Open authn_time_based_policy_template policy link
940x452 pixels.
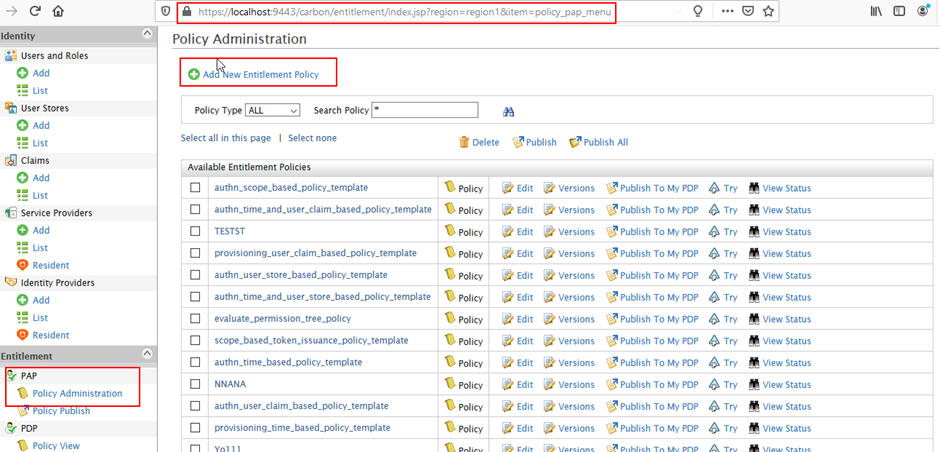click(288, 362)
